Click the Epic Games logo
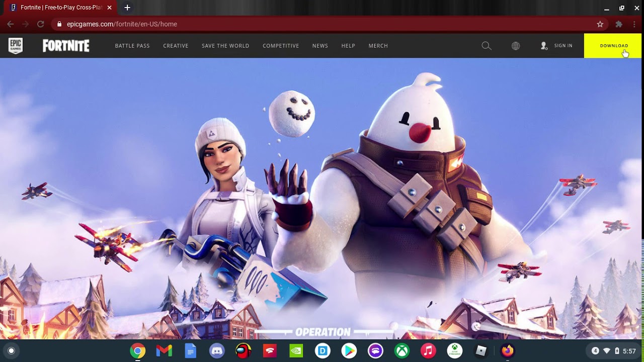 (16, 46)
